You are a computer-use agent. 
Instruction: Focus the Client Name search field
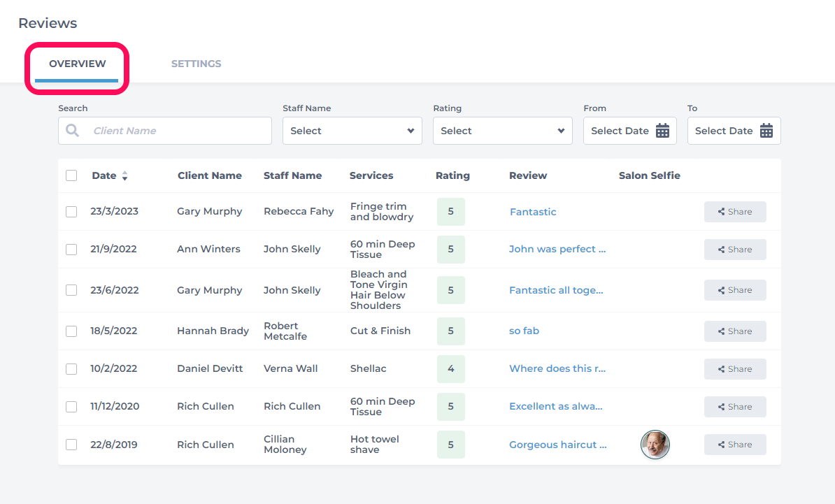coord(165,131)
